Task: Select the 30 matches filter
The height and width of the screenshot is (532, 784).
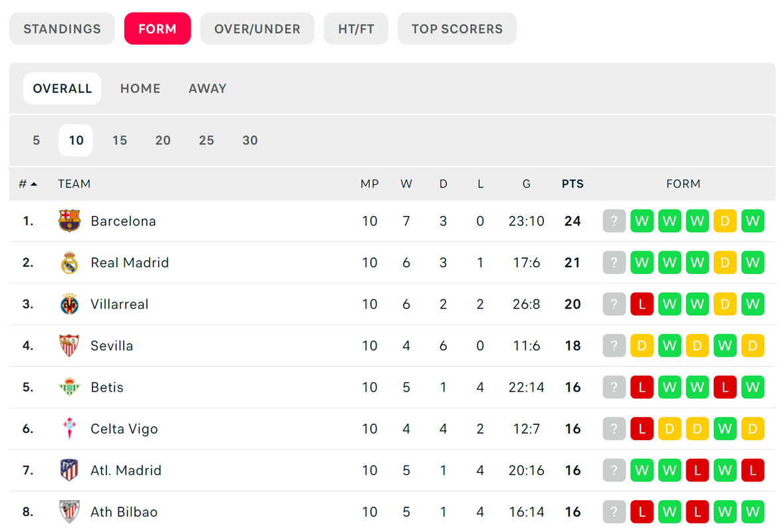Action: coord(250,140)
